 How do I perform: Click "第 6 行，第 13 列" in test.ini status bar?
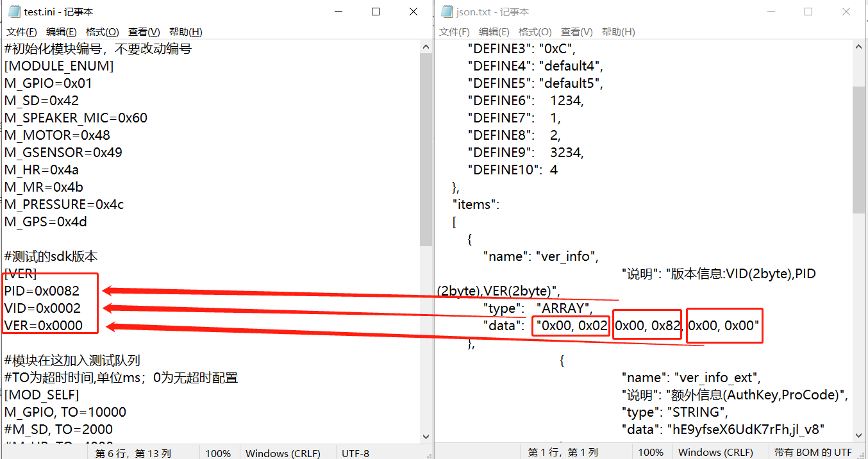[x=133, y=453]
